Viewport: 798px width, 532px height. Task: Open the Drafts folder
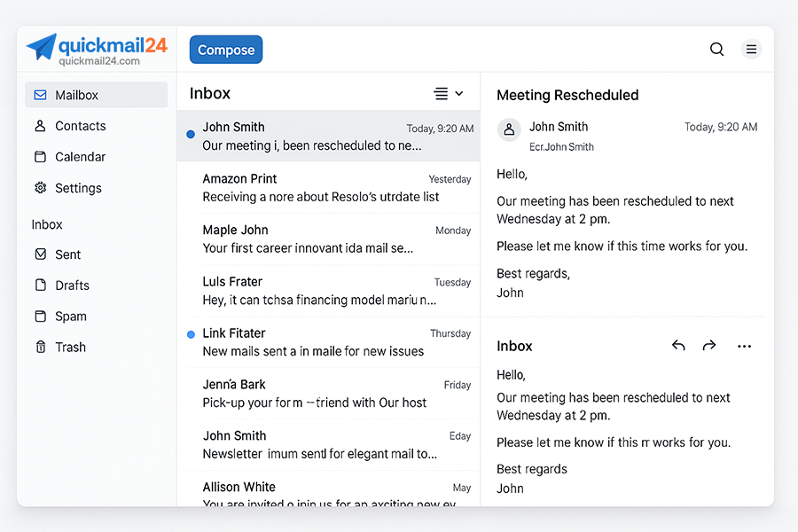pyautogui.click(x=72, y=286)
